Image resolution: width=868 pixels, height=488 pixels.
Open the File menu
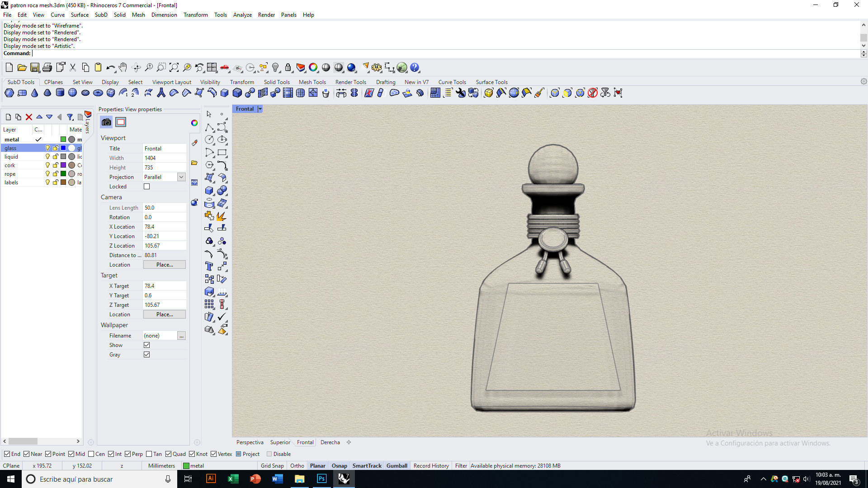(x=7, y=15)
